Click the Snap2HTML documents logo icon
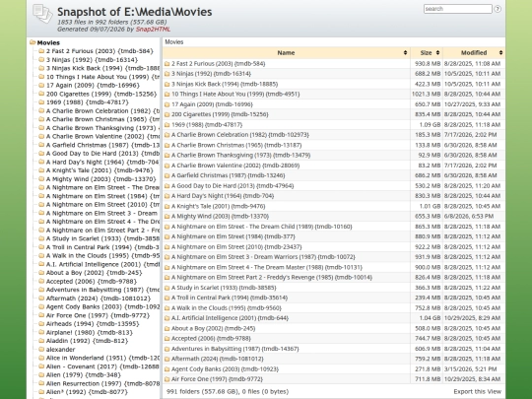 (42, 14)
